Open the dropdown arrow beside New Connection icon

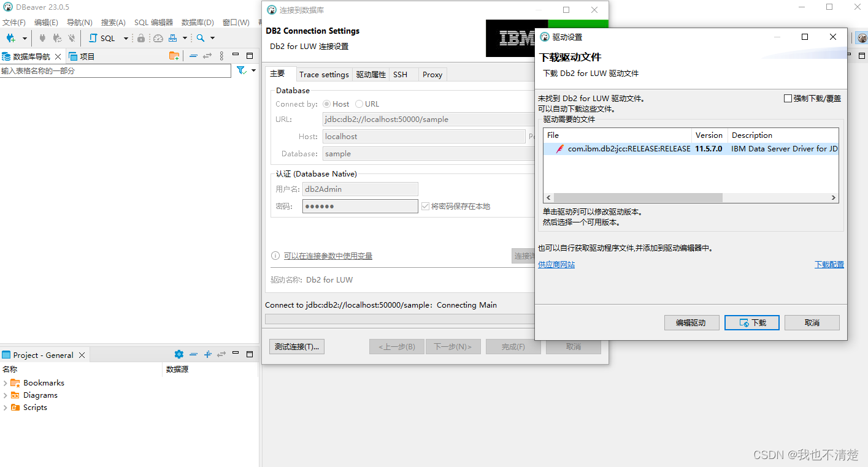pos(25,38)
